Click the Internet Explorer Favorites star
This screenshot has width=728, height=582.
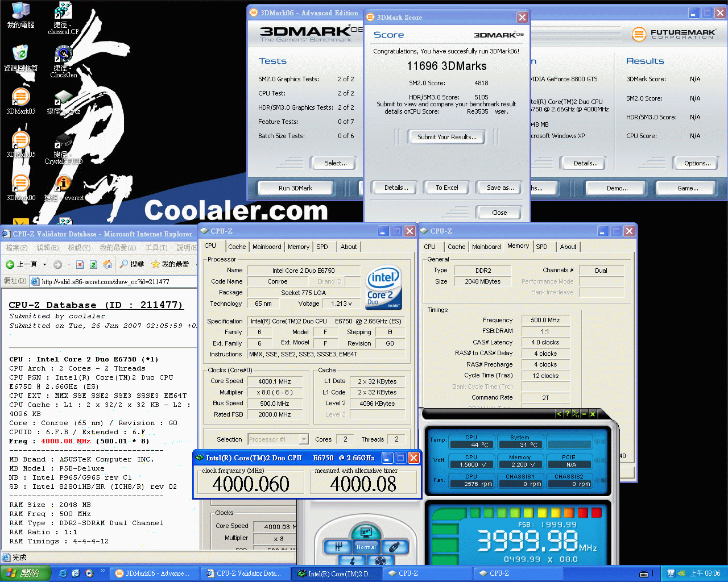155,264
